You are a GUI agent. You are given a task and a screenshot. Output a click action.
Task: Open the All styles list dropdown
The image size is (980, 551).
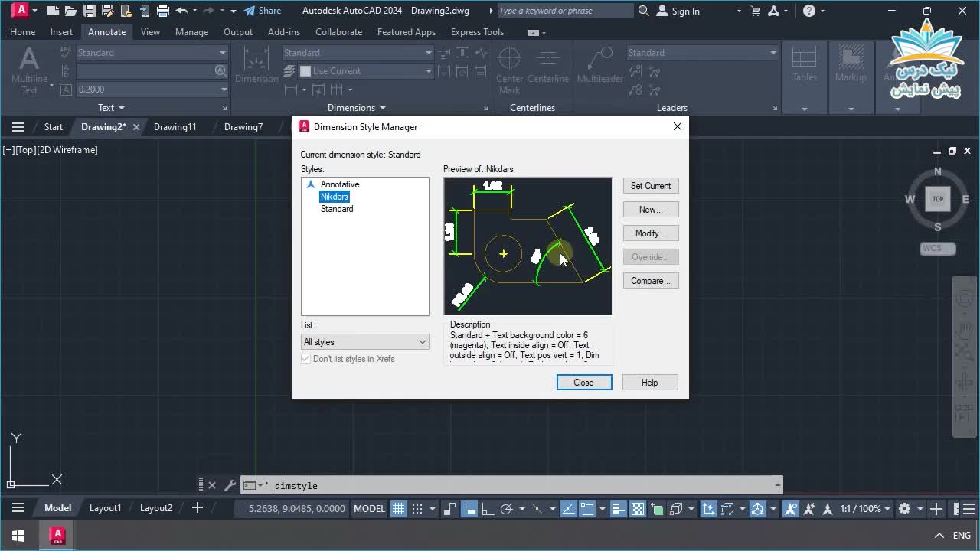pyautogui.click(x=364, y=342)
